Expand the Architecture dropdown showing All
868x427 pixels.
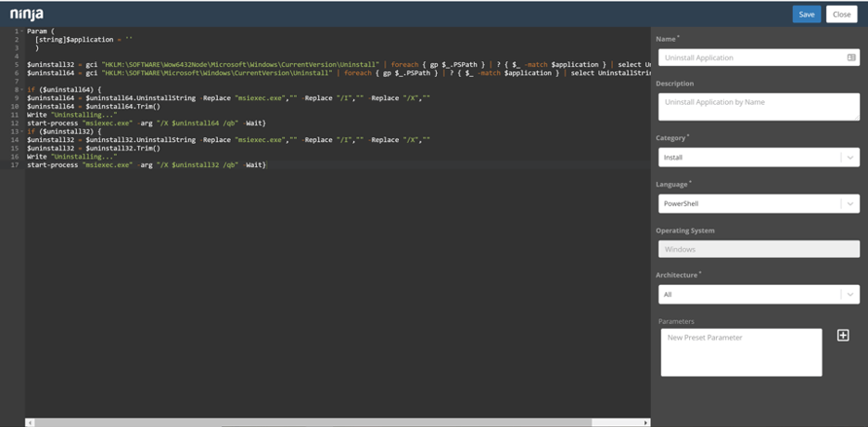click(x=758, y=294)
